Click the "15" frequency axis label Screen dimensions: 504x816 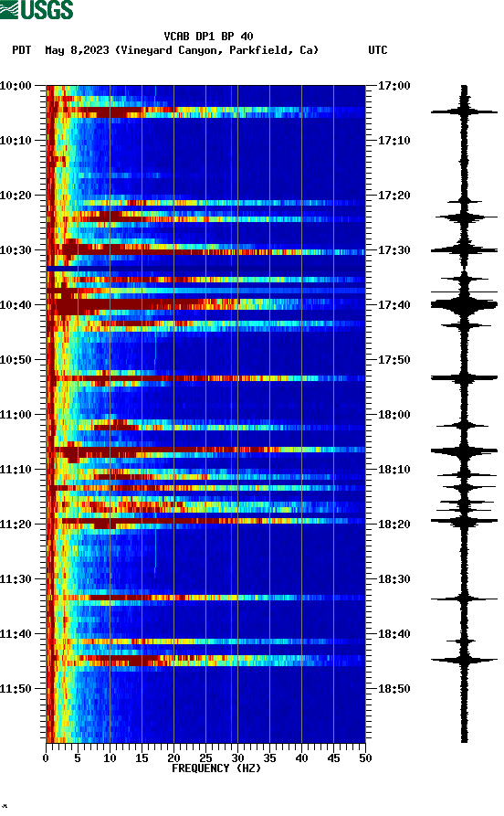pyautogui.click(x=142, y=758)
